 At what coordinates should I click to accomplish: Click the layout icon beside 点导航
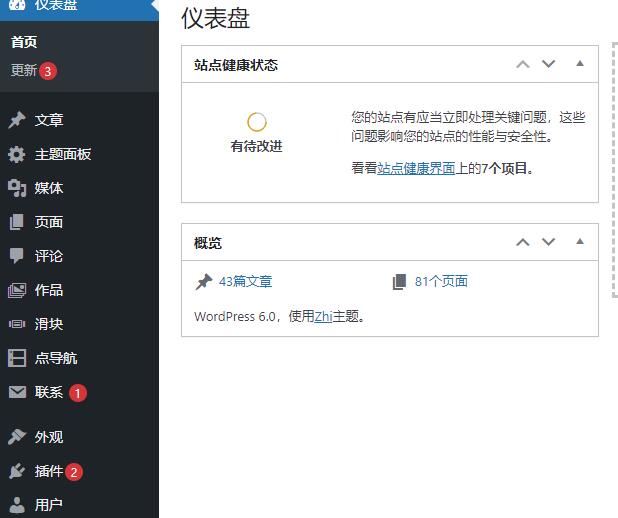(17, 358)
